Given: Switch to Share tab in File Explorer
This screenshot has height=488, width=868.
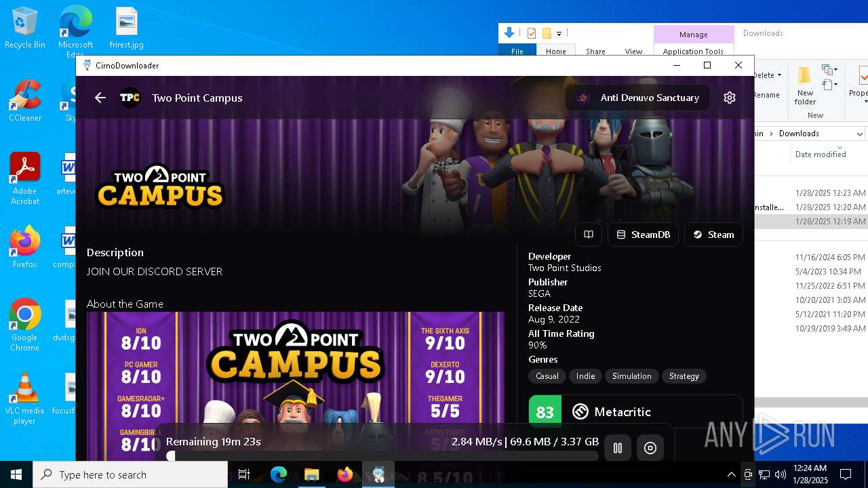Looking at the screenshot, I should tap(595, 52).
